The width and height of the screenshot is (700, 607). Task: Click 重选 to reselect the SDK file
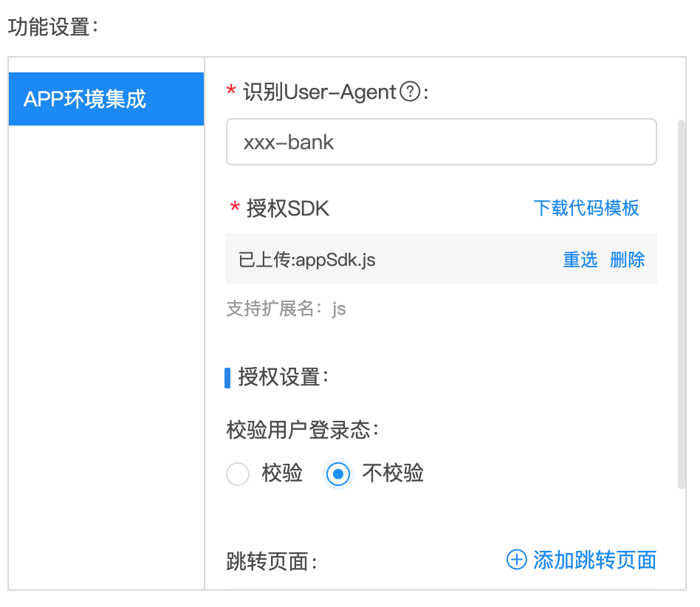coord(580,259)
